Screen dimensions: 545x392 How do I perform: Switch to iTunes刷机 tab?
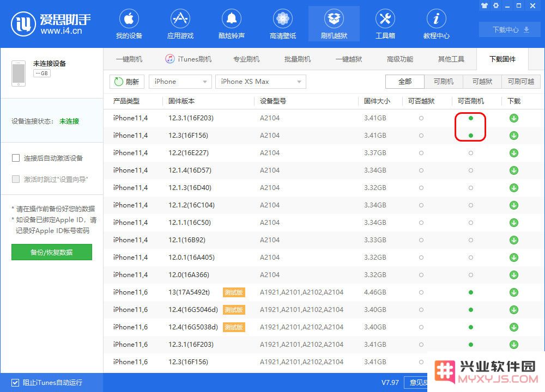click(x=189, y=59)
